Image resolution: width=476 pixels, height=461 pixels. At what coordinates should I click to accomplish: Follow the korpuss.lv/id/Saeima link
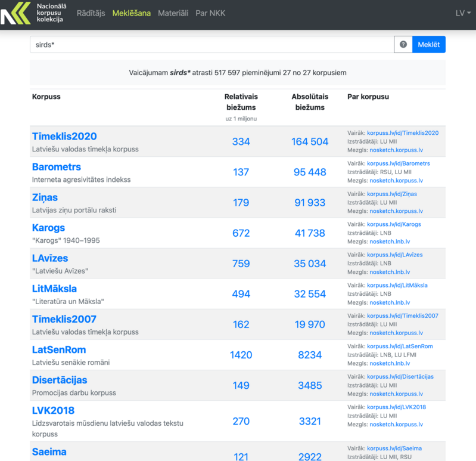394,448
